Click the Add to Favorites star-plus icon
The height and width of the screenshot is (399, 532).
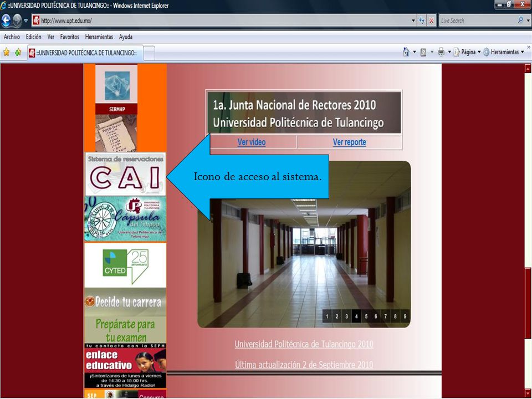pyautogui.click(x=18, y=52)
